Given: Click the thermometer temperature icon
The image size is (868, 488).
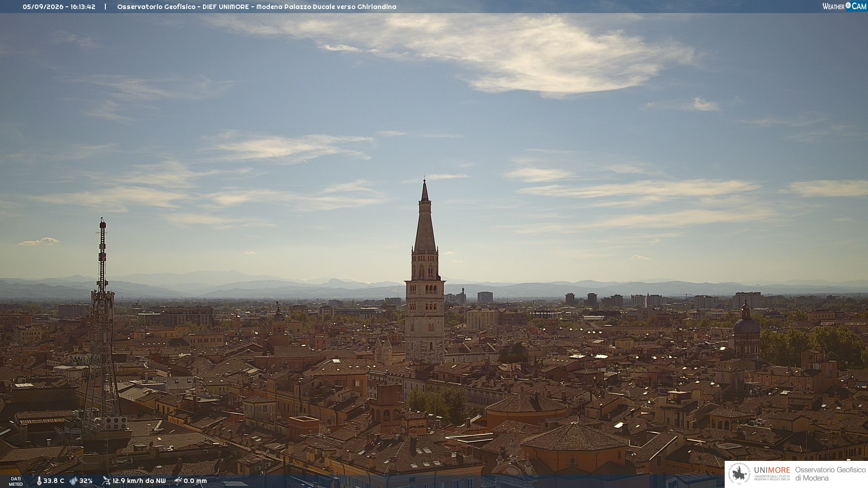Looking at the screenshot, I should click(x=39, y=481).
